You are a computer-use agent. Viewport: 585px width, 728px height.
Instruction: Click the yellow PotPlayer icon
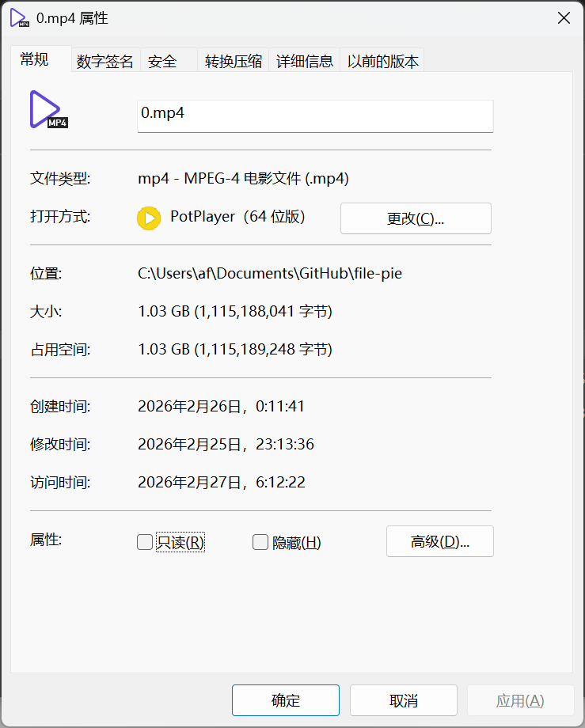149,218
